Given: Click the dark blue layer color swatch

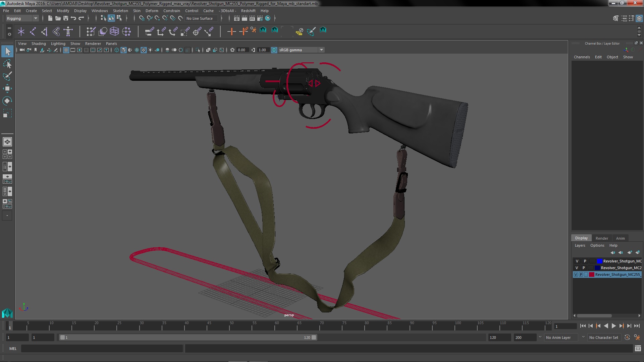Looking at the screenshot, I should [597, 268].
